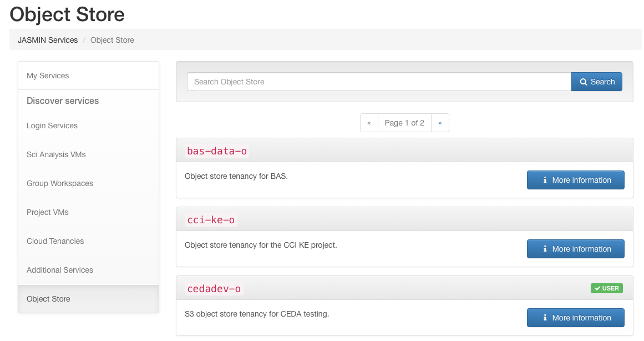
Task: Select Object Store sidebar item
Action: pos(48,299)
